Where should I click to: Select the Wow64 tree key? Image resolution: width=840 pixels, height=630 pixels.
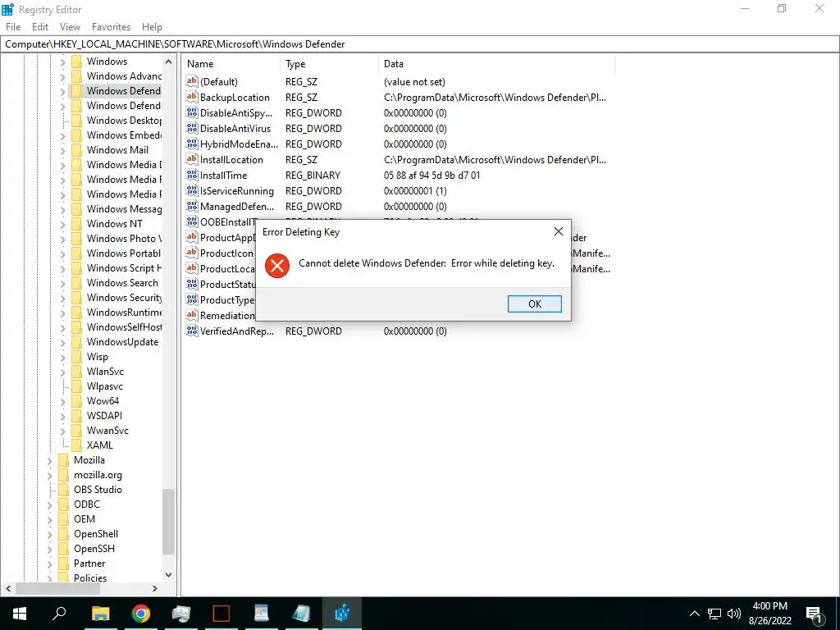(x=103, y=400)
